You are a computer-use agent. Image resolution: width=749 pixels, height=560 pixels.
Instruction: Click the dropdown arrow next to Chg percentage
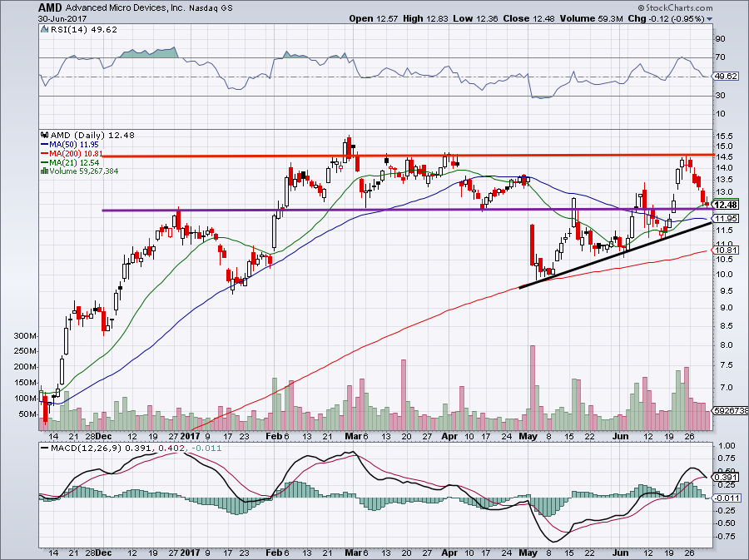pyautogui.click(x=709, y=19)
